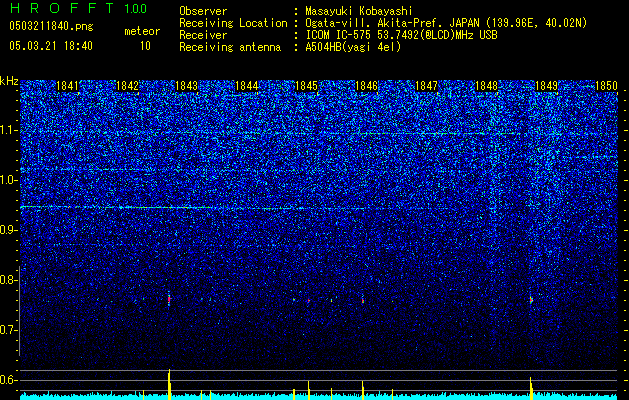629x400 pixels.
Task: Click the meteor count value 10
Action: point(145,46)
